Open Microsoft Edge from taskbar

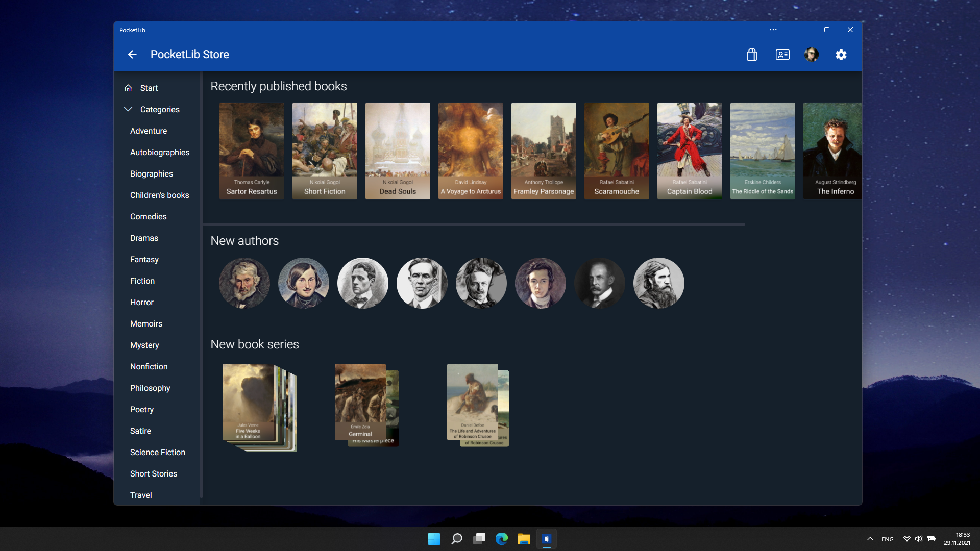coord(501,539)
